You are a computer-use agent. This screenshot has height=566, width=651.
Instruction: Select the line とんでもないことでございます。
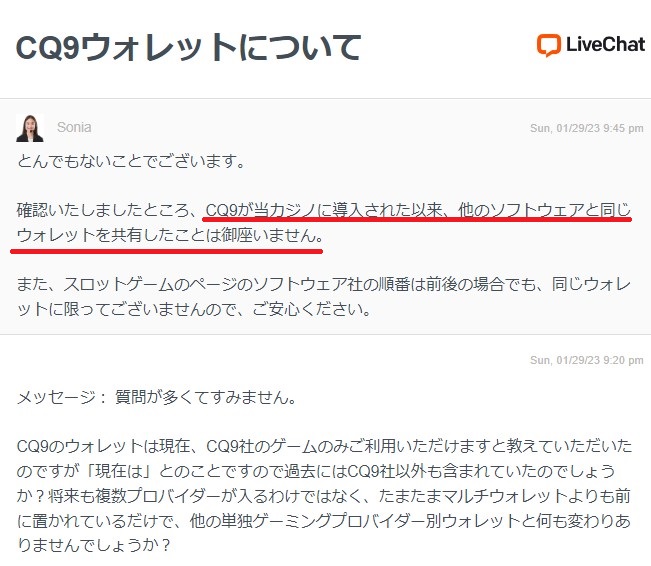132,161
